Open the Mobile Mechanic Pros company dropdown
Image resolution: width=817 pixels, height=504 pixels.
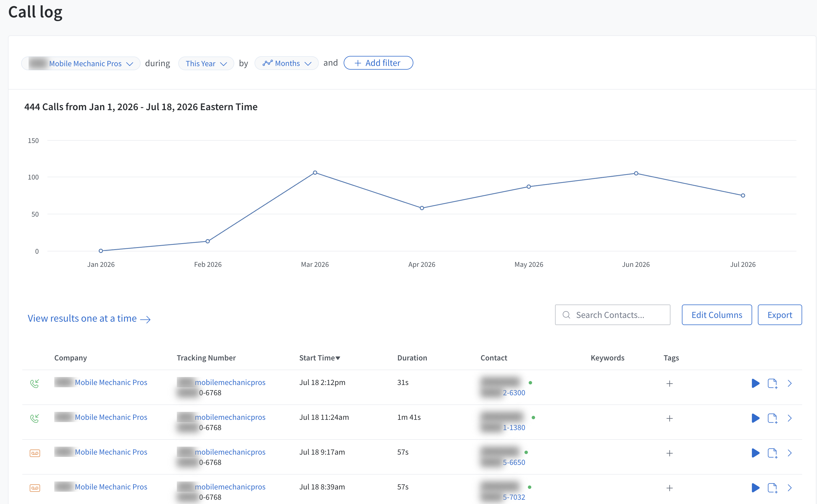coord(81,63)
